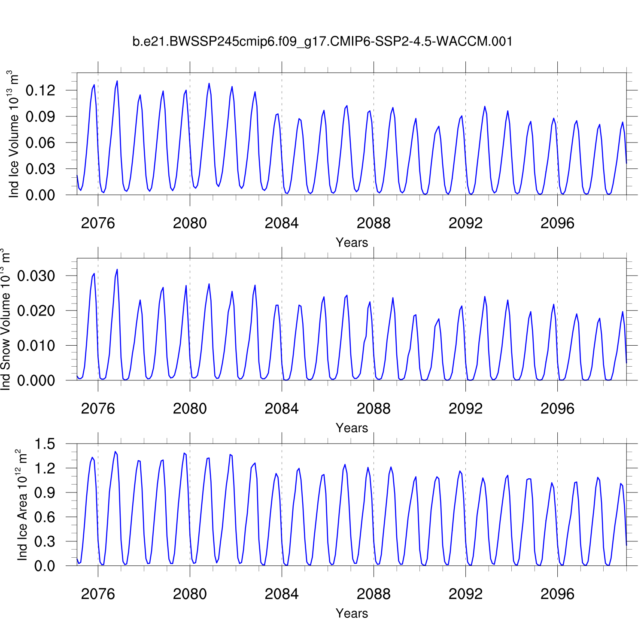The height and width of the screenshot is (644, 644).
Task: Click the Ind Snow Volume y-axis label
Action: (x=6, y=319)
